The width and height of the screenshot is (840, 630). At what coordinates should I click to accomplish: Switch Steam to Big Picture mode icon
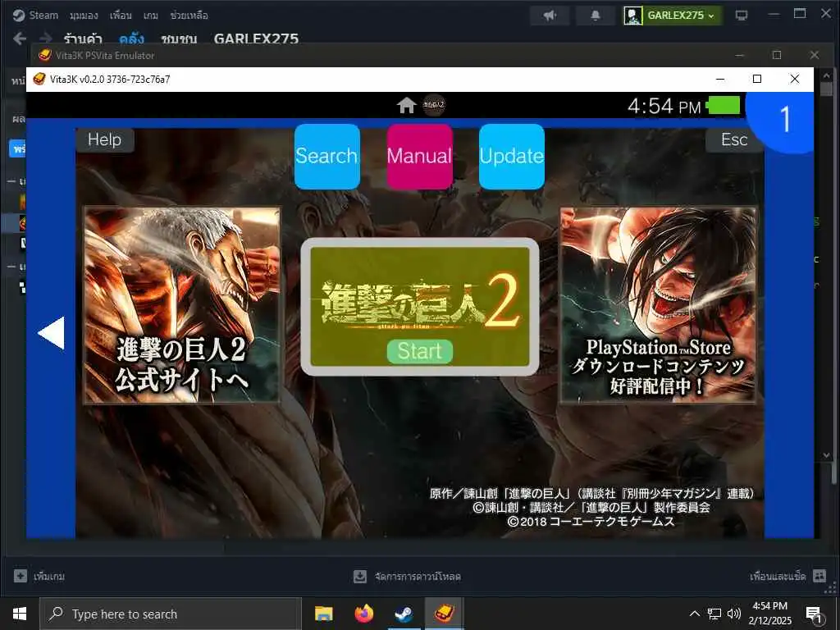coord(742,15)
